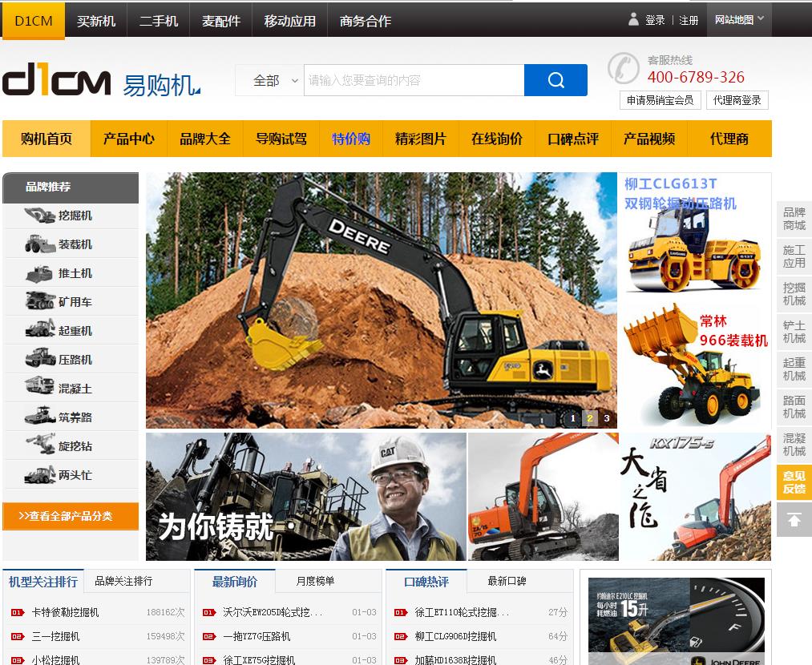Click the back-to-top arrow icon
Screen dimensions: 812x665
(794, 519)
